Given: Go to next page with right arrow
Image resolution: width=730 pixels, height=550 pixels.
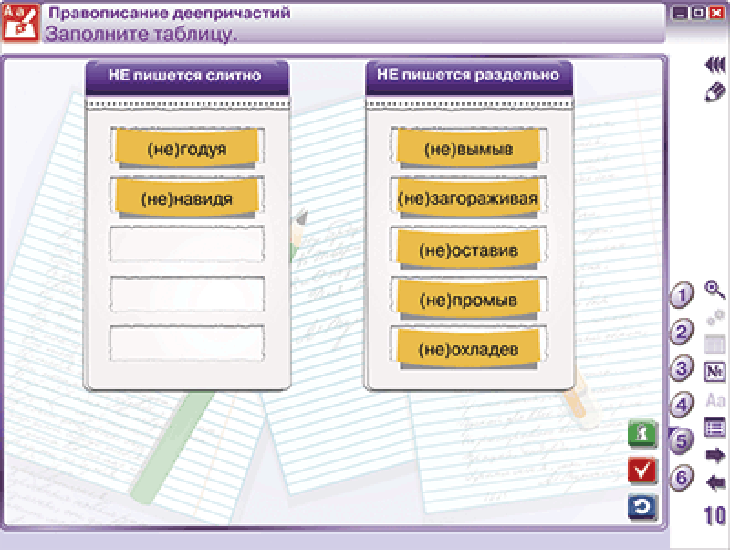Looking at the screenshot, I should 715,456.
